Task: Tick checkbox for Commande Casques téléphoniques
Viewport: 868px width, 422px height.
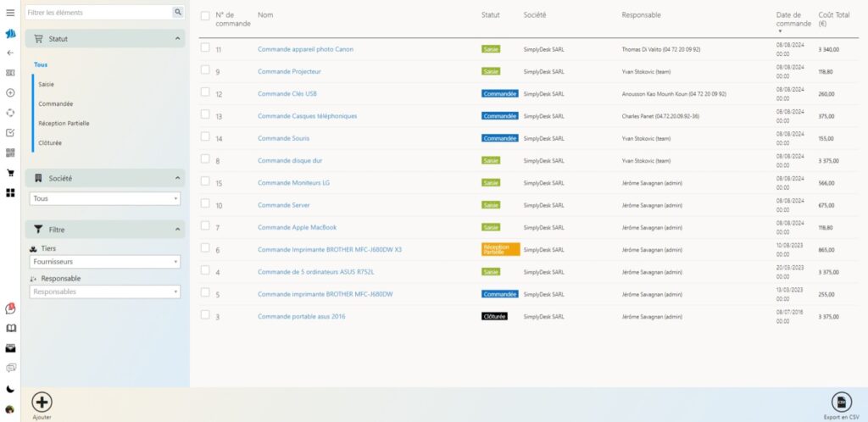Action: pos(205,114)
